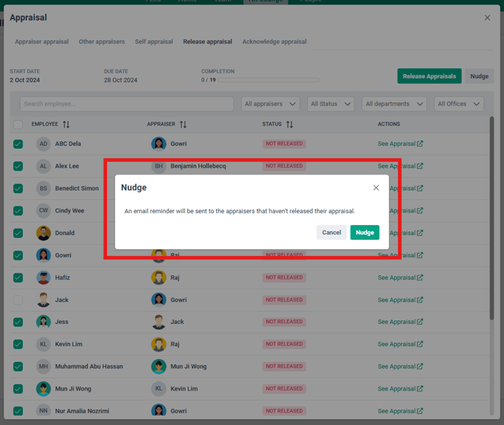Click Donald's profile photo avatar
This screenshot has width=504, height=425.
pyautogui.click(x=43, y=233)
